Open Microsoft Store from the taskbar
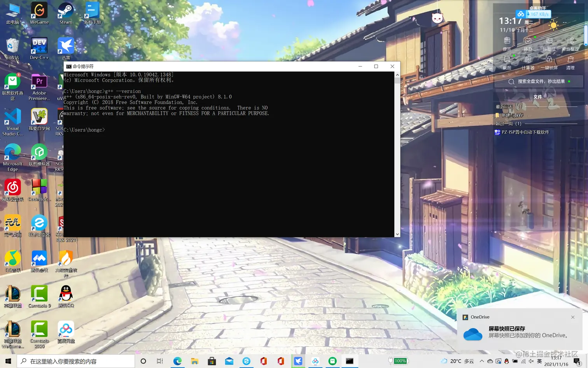The image size is (588, 368). click(x=212, y=361)
